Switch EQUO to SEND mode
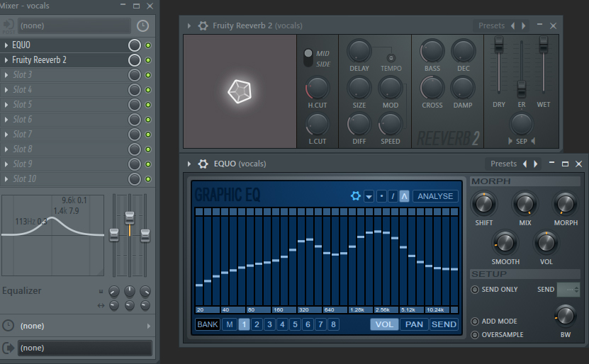The width and height of the screenshot is (589, 364). (444, 324)
